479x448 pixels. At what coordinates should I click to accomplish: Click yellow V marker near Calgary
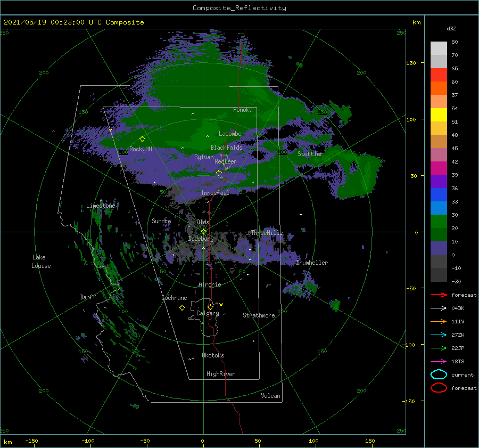point(221,305)
